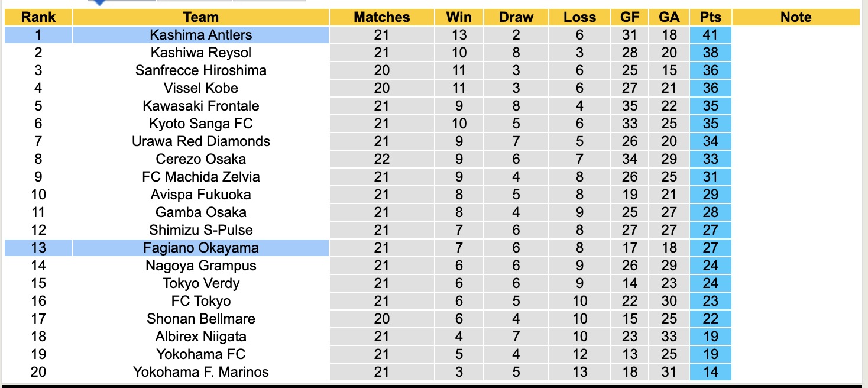Click Yokohama F. Marinos' 14 points cell

[710, 372]
